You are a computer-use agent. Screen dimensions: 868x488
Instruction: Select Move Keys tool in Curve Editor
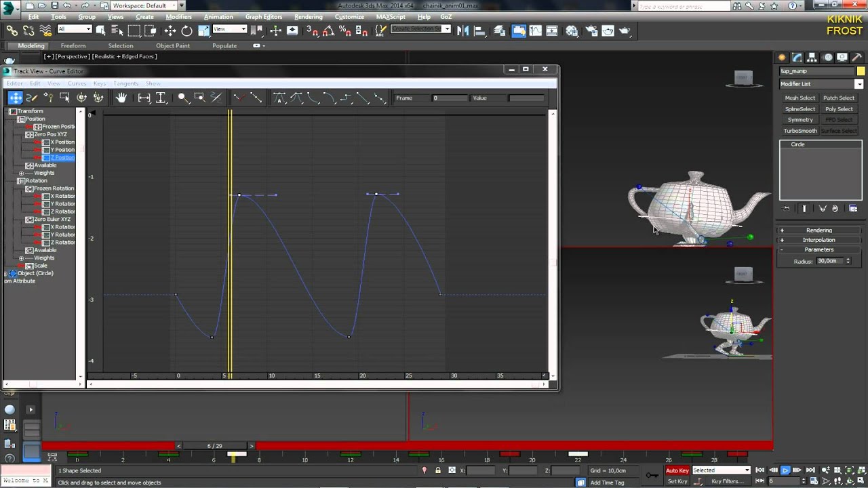pyautogui.click(x=15, y=98)
